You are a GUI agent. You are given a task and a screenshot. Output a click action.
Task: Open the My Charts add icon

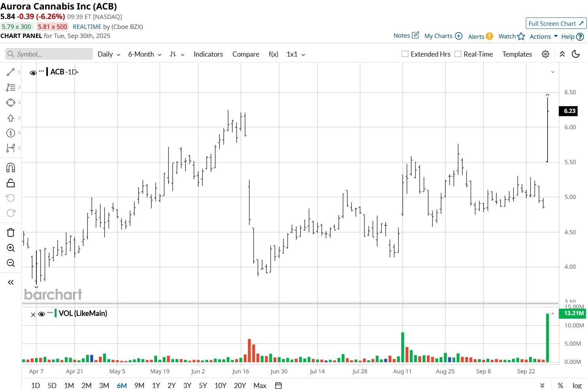pos(459,36)
